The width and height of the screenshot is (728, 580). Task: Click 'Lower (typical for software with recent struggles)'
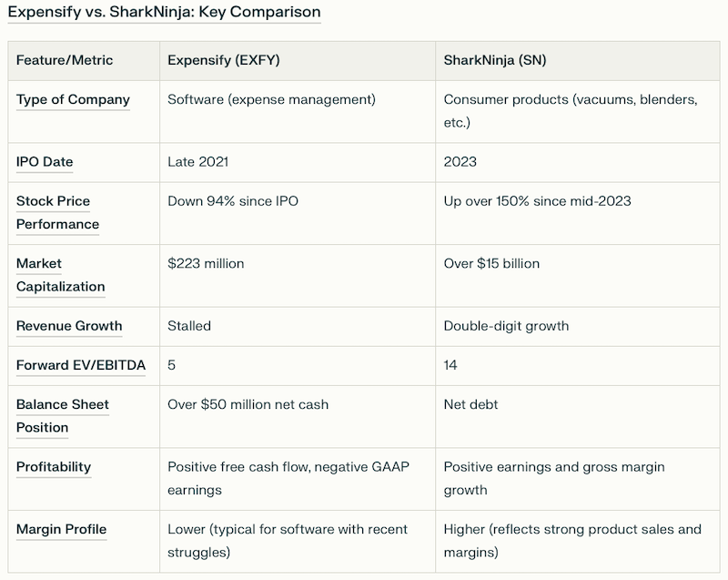tap(288, 541)
